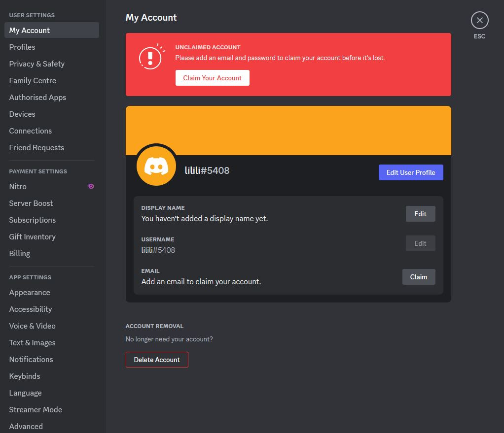504x433 pixels.
Task: Click the My Account page title
Action: click(151, 17)
